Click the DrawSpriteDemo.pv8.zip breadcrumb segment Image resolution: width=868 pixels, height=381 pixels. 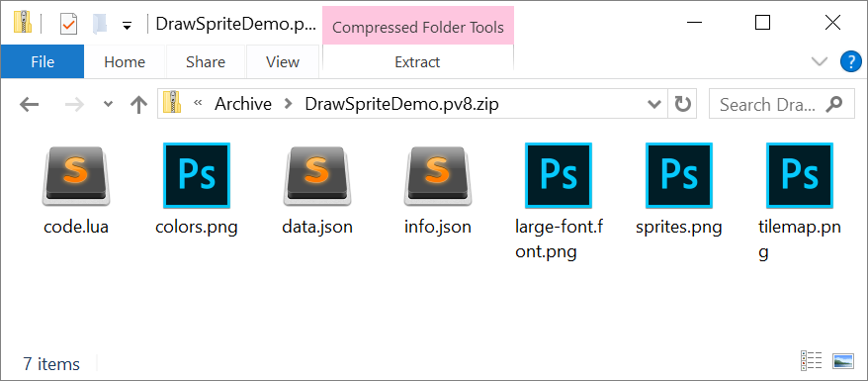[x=401, y=104]
